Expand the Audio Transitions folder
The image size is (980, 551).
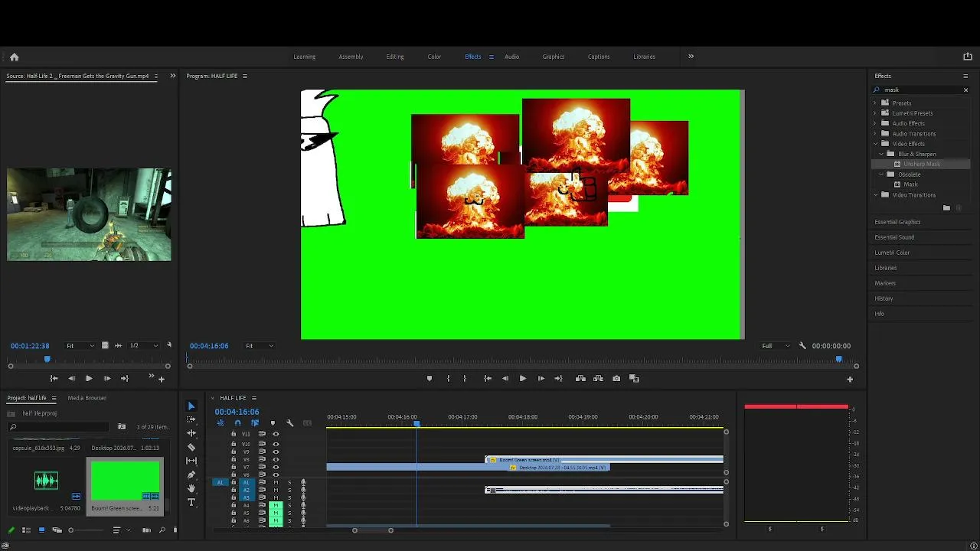point(875,134)
